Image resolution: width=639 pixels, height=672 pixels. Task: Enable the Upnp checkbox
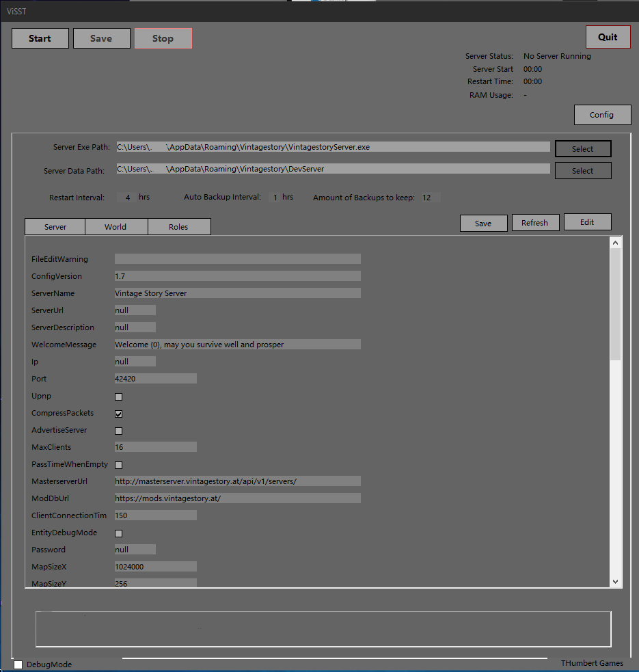pyautogui.click(x=119, y=397)
